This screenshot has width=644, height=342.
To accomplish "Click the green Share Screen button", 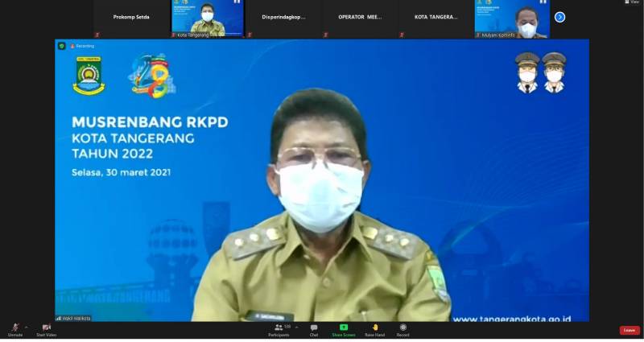I will tap(344, 328).
